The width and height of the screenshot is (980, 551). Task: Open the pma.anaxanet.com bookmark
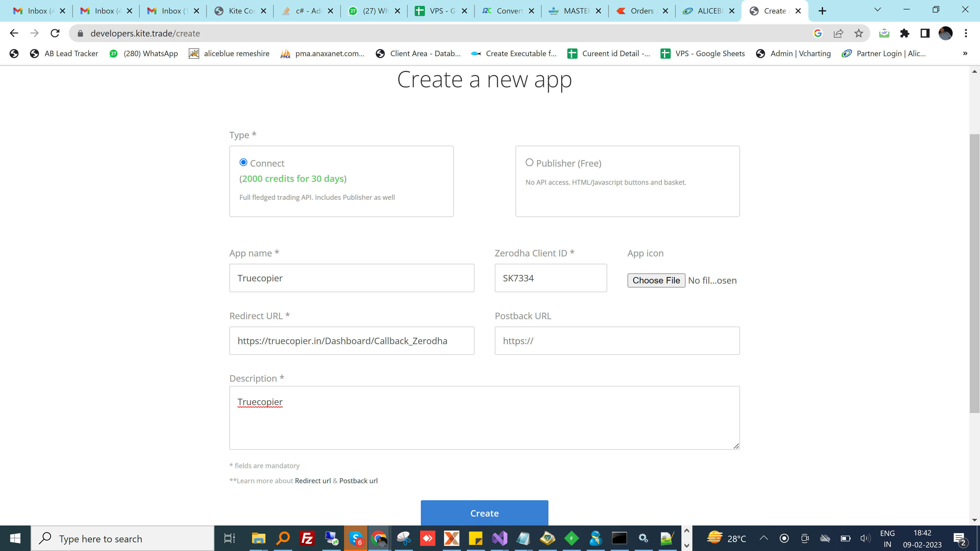(323, 54)
